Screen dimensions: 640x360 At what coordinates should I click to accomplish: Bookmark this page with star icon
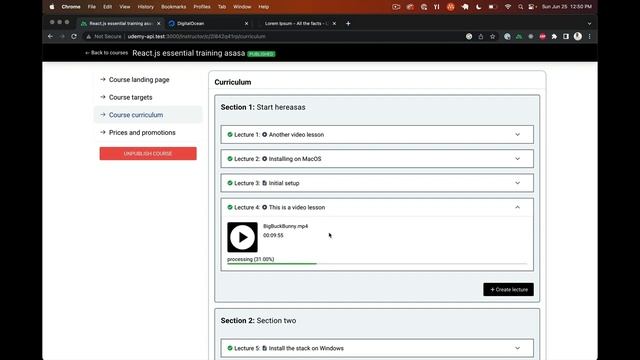coord(493,36)
